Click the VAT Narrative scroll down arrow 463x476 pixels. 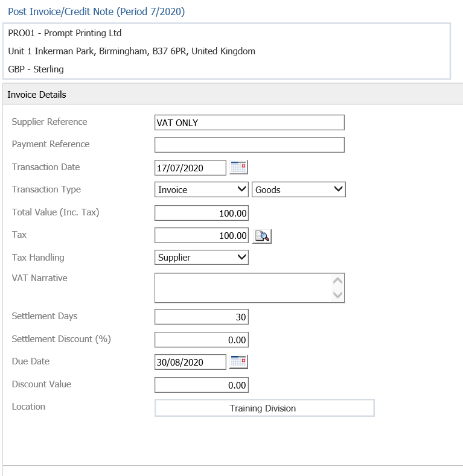click(x=338, y=295)
